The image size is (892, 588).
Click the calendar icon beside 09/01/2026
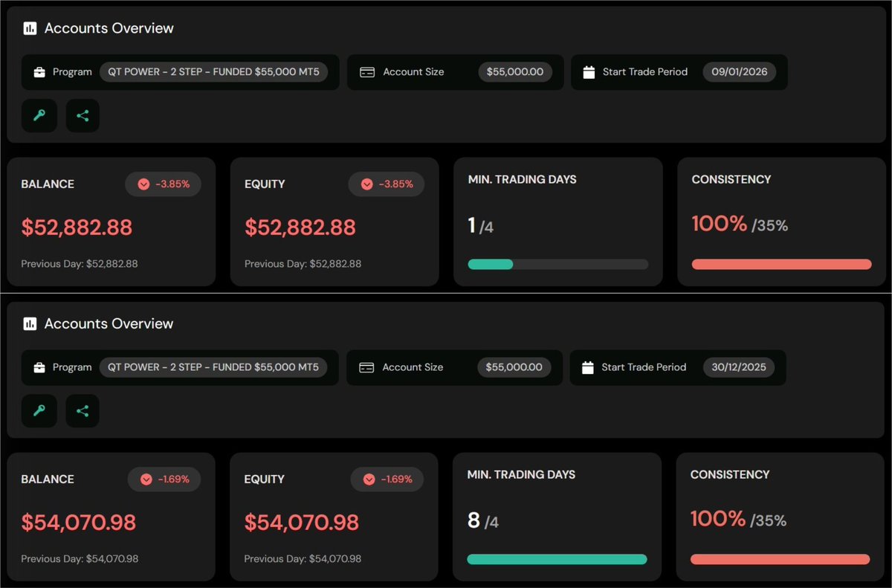[589, 72]
